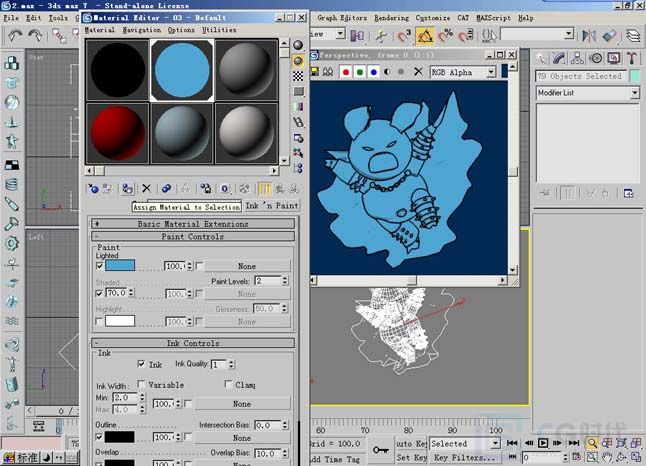Open Selected key filter dropdown

pos(495,443)
